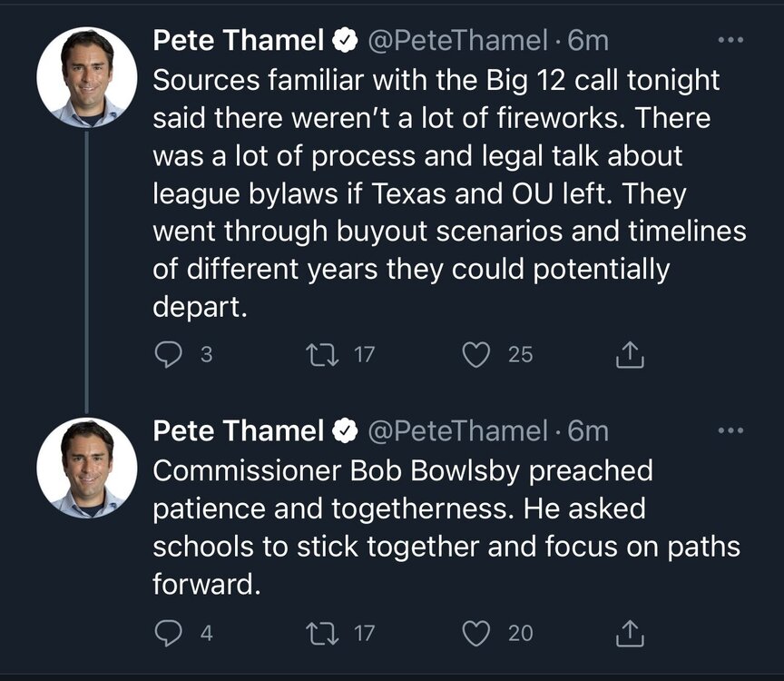Open the 6m timestamp of first tweet
Viewport: 784px width, 681px height.
(587, 41)
